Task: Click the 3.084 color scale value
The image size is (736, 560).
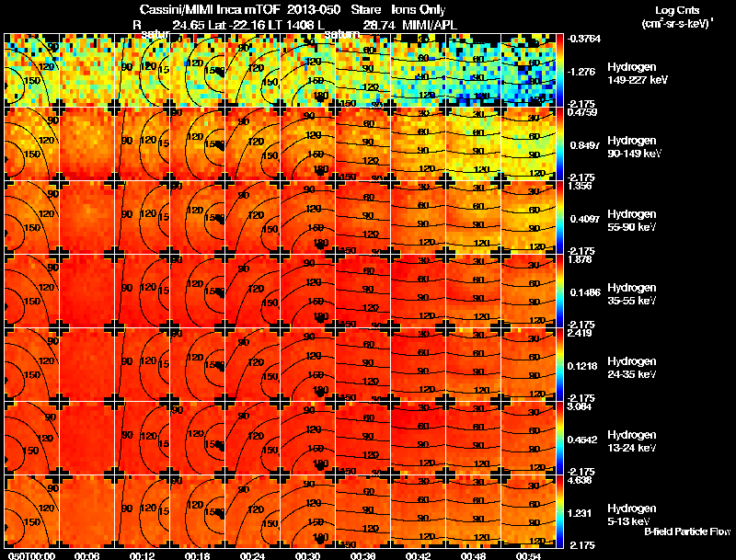Action: click(x=580, y=406)
